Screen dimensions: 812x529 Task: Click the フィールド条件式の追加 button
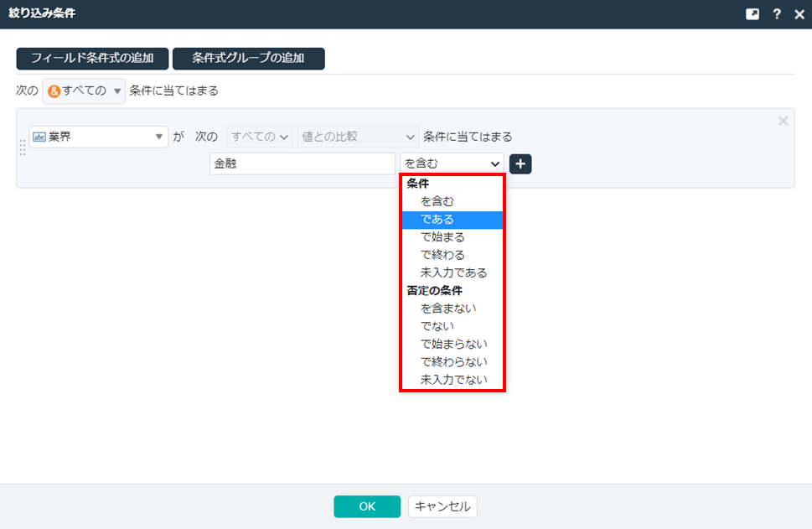[92, 59]
